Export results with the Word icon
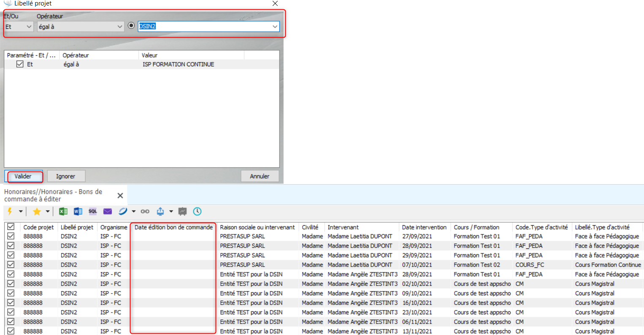This screenshot has width=644, height=335. click(78, 211)
